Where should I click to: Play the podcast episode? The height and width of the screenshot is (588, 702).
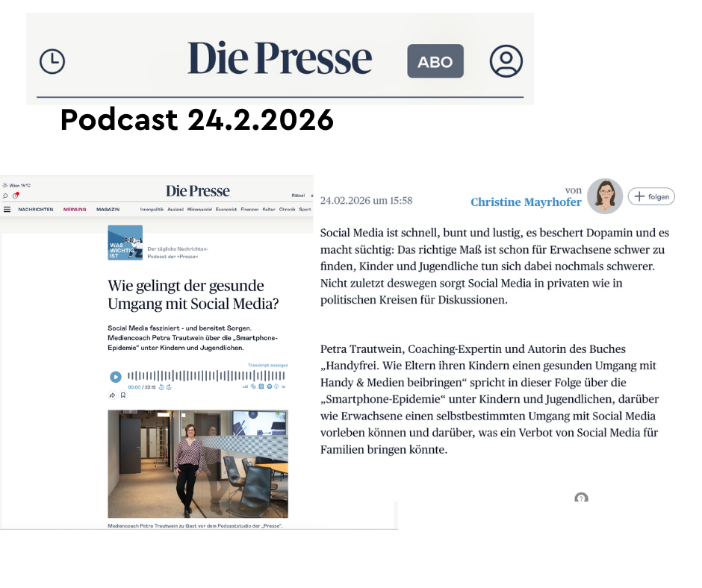click(116, 378)
